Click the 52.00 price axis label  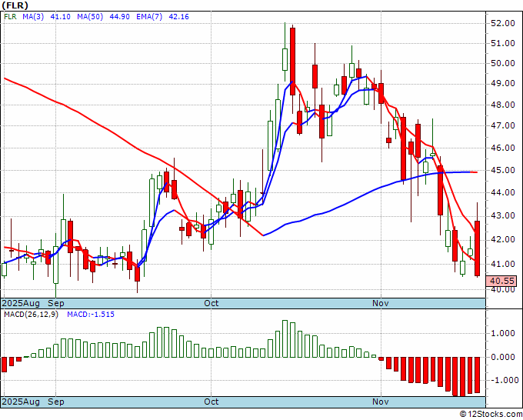coord(502,23)
